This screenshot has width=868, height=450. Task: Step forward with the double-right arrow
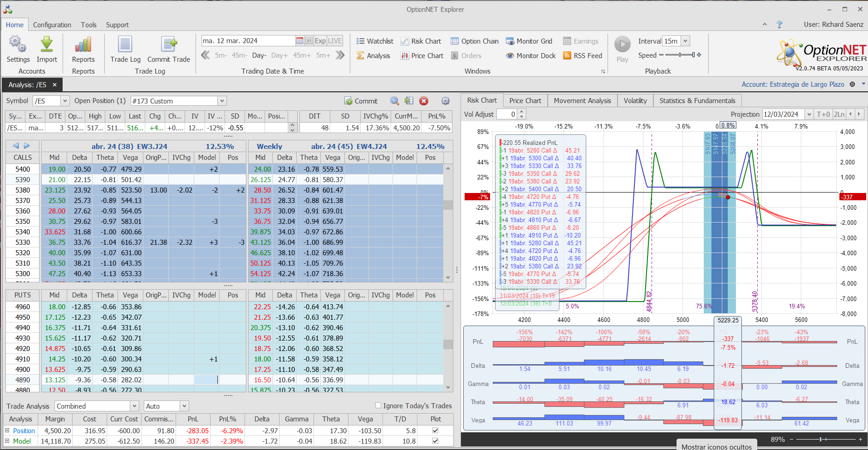[x=340, y=55]
